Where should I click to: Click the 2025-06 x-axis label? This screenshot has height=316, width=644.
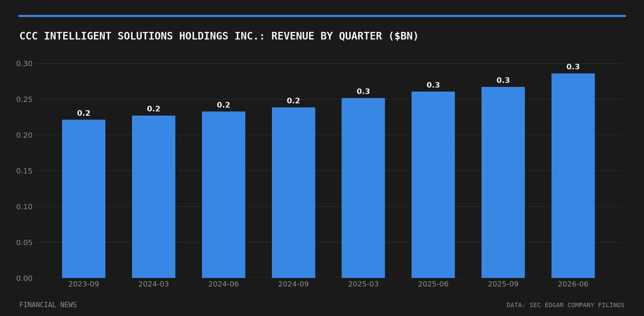click(433, 284)
